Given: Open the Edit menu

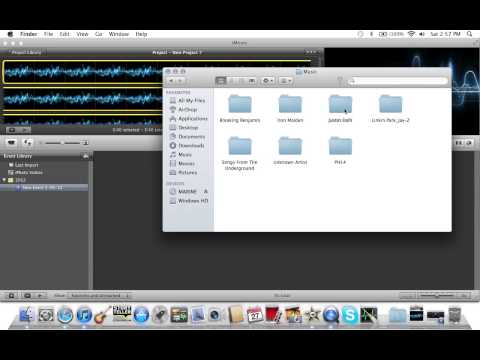Looking at the screenshot, I should coord(65,34).
